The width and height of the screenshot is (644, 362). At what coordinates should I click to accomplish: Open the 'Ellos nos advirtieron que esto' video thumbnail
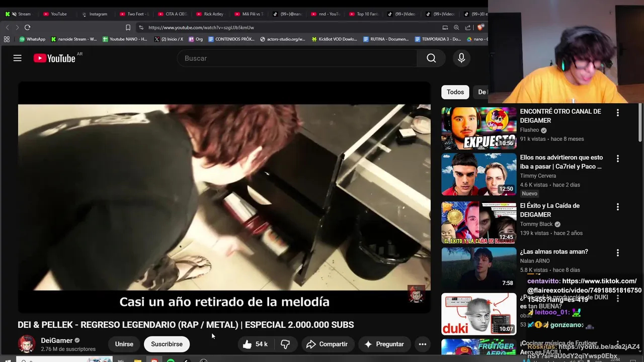point(478,174)
